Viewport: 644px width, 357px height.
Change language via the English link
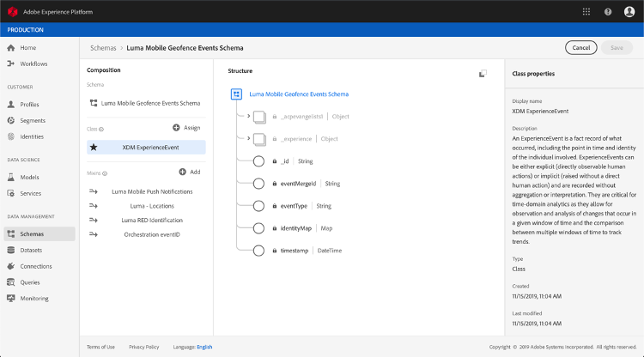click(x=204, y=347)
